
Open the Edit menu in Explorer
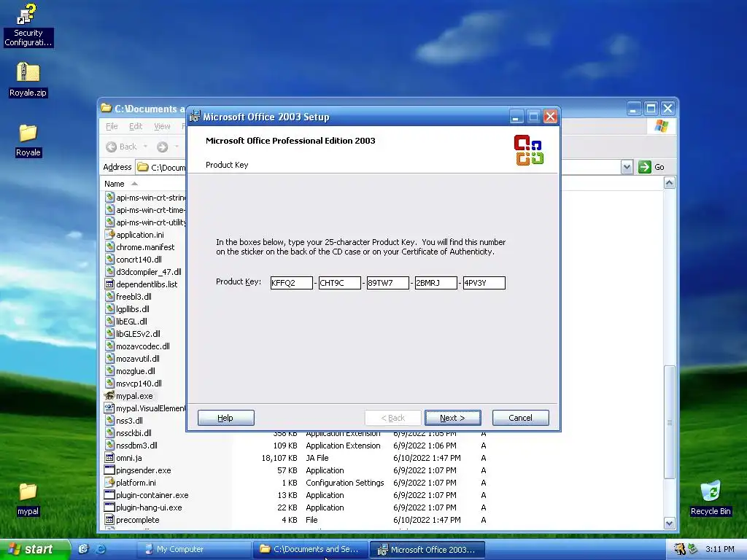point(136,126)
